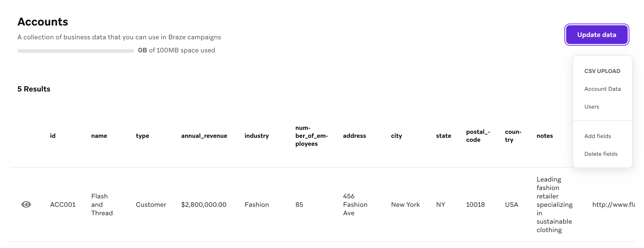644x248 pixels.
Task: Click the industry column header
Action: [257, 136]
